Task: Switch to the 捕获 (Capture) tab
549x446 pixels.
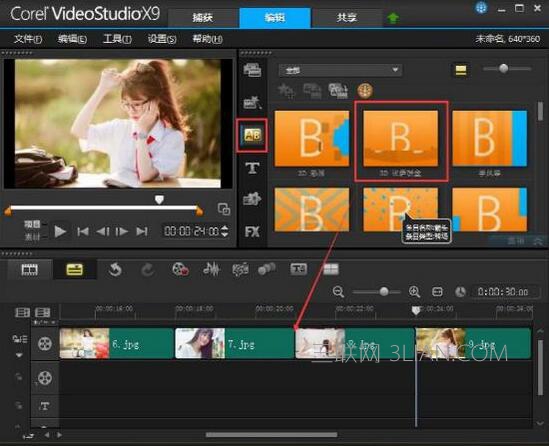Action: [x=203, y=18]
